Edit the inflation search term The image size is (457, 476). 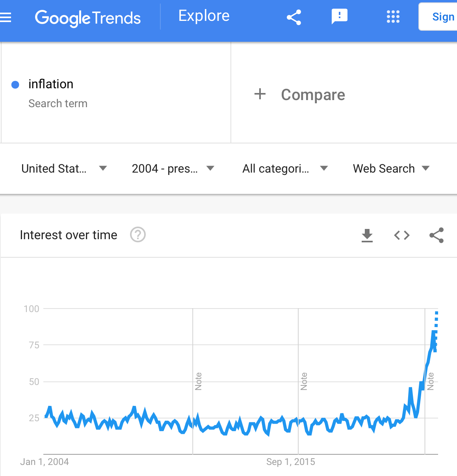51,84
